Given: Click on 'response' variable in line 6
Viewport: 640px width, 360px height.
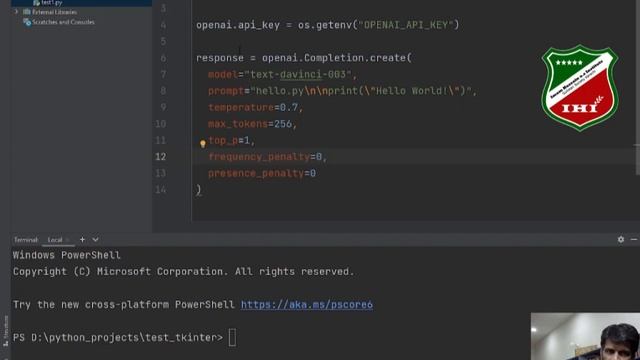Looking at the screenshot, I should [x=220, y=58].
